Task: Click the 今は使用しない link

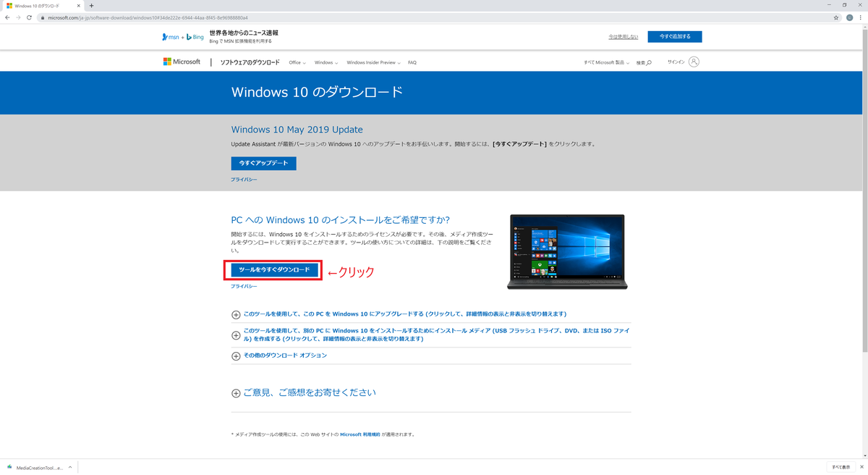Action: (x=623, y=37)
